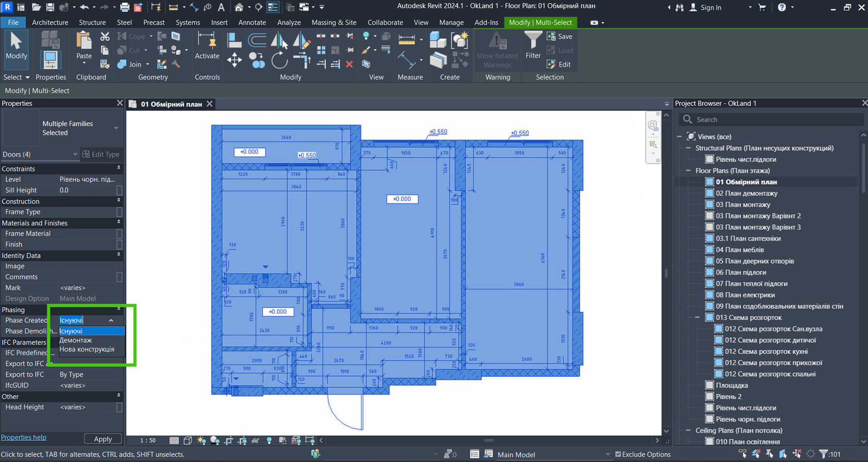This screenshot has height=462, width=868.
Task: Toggle the Exclude Options checkbox
Action: point(618,454)
